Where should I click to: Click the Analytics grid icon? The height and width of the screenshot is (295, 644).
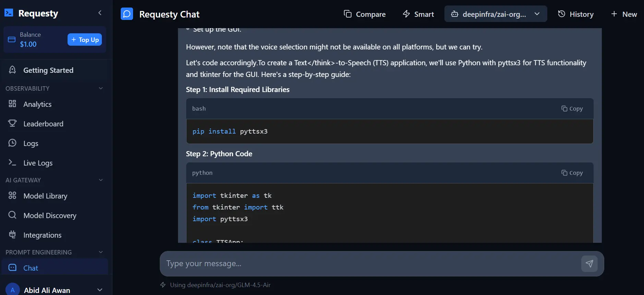click(x=12, y=104)
